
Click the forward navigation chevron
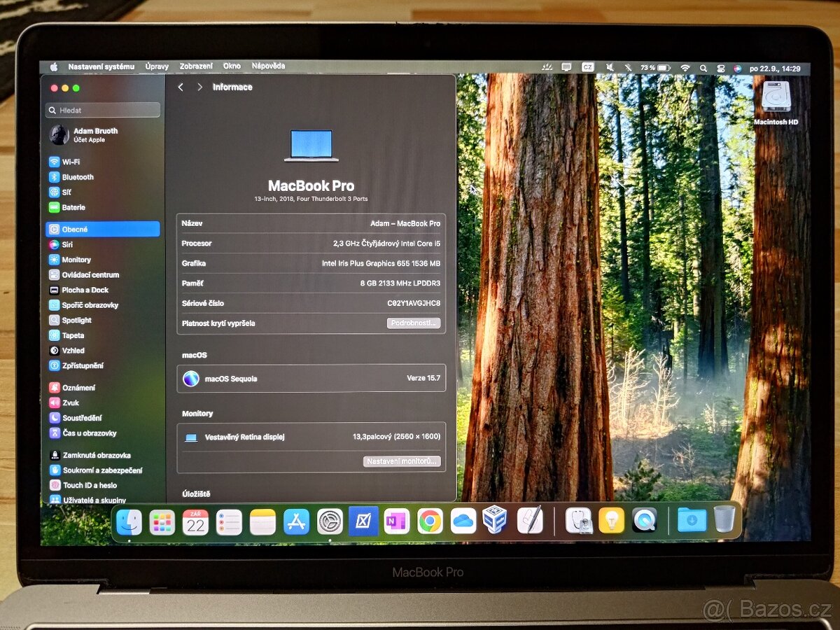click(x=199, y=87)
